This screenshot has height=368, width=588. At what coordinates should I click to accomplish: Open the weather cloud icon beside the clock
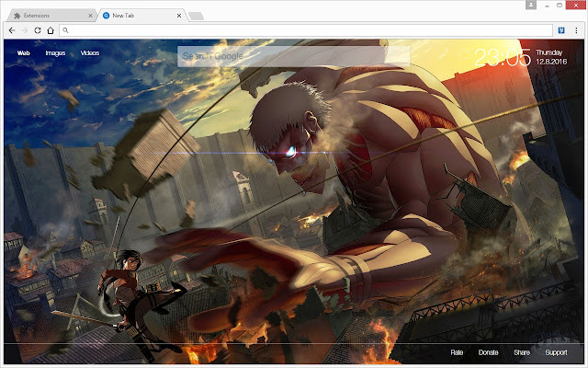pos(464,55)
